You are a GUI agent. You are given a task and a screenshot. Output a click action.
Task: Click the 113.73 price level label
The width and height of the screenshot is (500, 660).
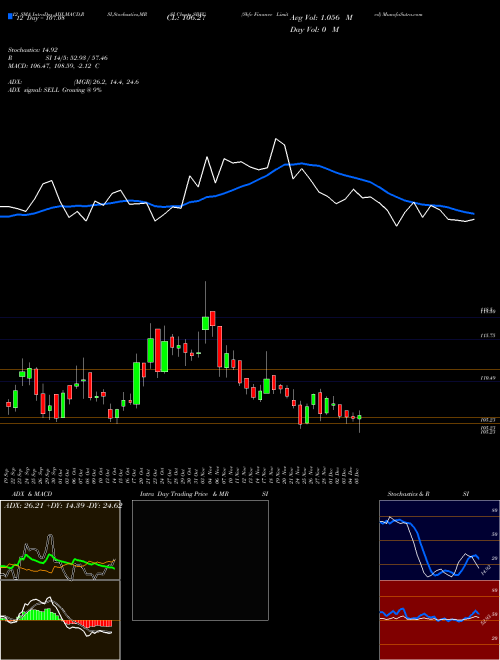tap(488, 335)
